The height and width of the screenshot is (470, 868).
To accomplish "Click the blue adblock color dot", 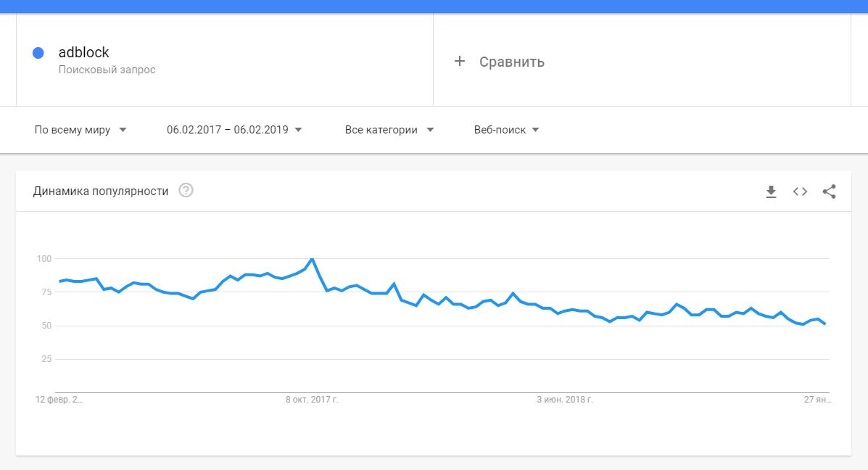I will [x=38, y=52].
